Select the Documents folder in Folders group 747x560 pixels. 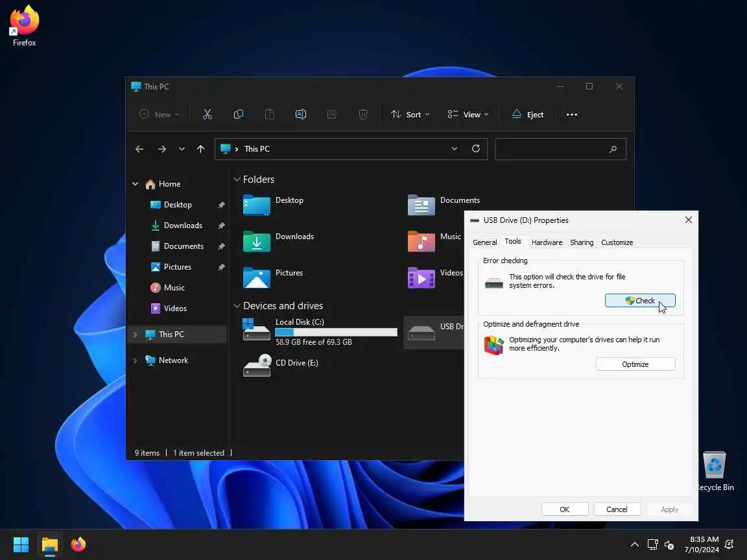[x=444, y=205]
